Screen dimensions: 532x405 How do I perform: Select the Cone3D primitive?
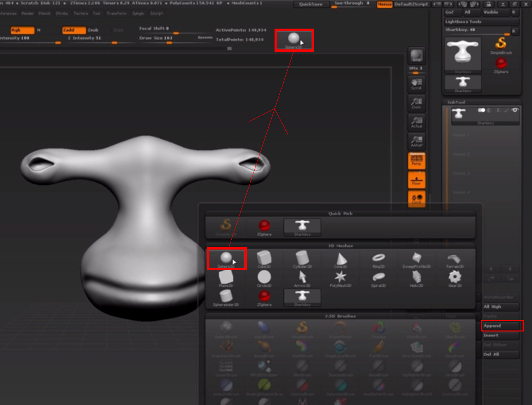click(340, 259)
